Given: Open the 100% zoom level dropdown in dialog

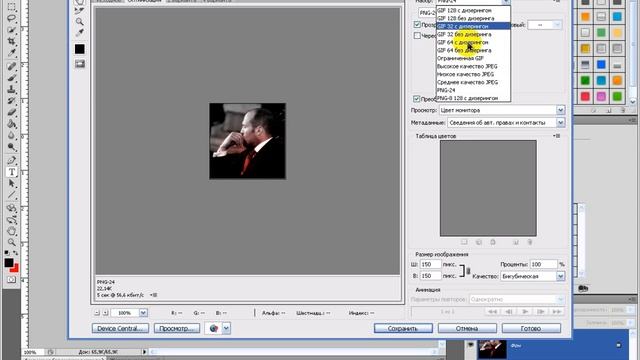Looking at the screenshot, I should pos(143,313).
